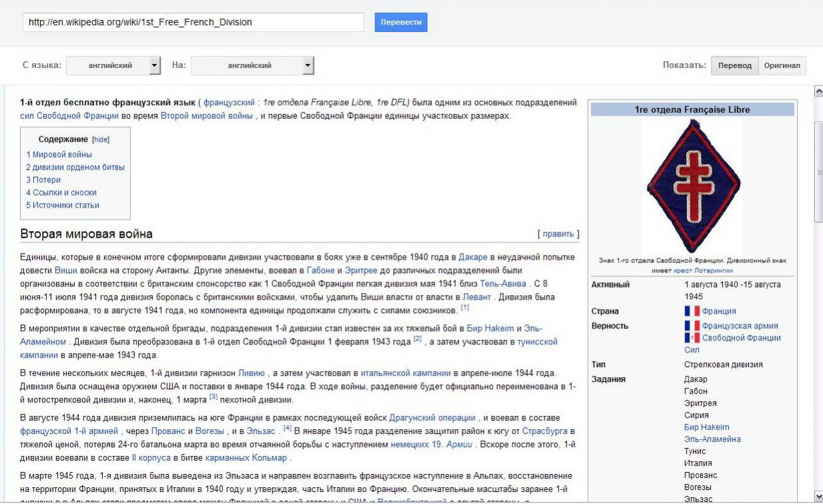Image resolution: width=823 pixels, height=504 pixels.
Task: Open the II корпуса link
Action: (151, 458)
